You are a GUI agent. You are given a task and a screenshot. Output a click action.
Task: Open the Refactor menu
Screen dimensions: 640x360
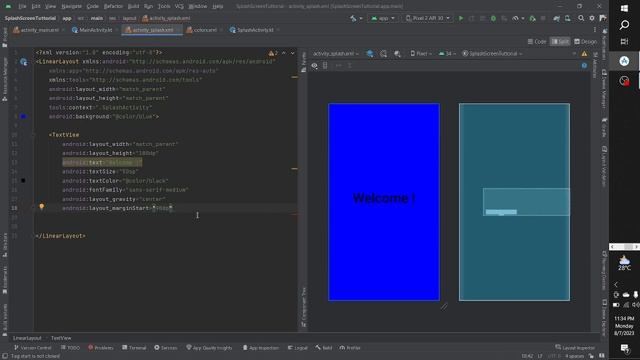[x=113, y=6]
